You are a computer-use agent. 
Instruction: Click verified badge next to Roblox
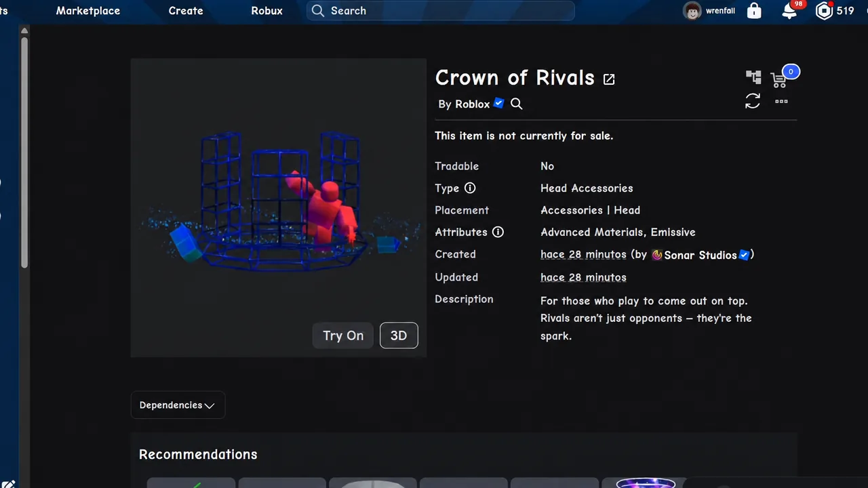coord(499,103)
